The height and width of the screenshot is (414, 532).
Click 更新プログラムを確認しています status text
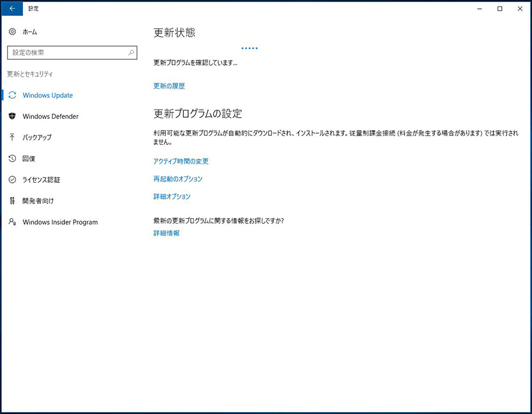click(196, 63)
